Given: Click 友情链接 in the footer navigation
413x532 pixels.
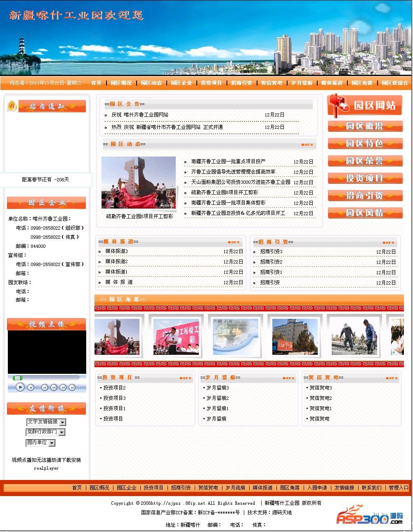Looking at the screenshot, I should [x=345, y=488].
